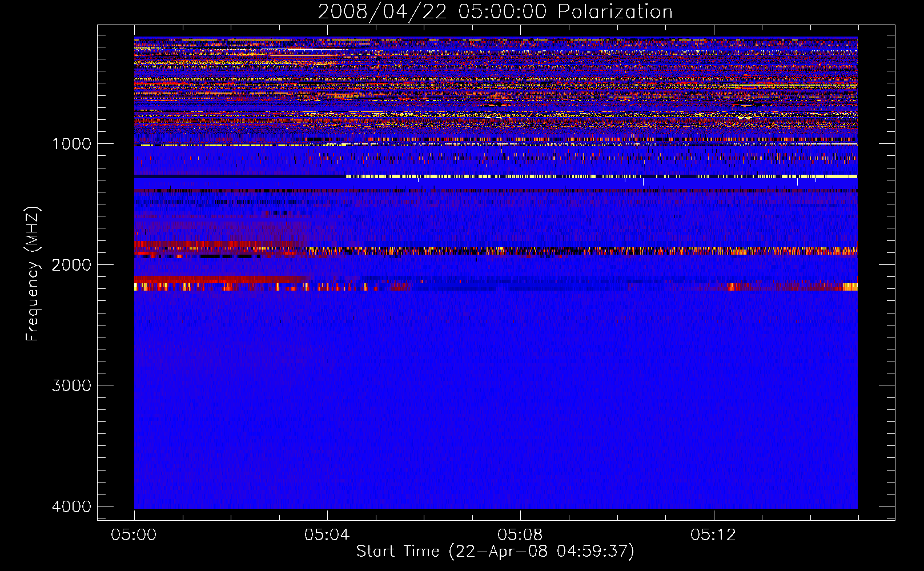Screen dimensions: 924x571
Task: Click the 'Start Time (22-Apr-08 04:59:37)' label
Action: 495,552
